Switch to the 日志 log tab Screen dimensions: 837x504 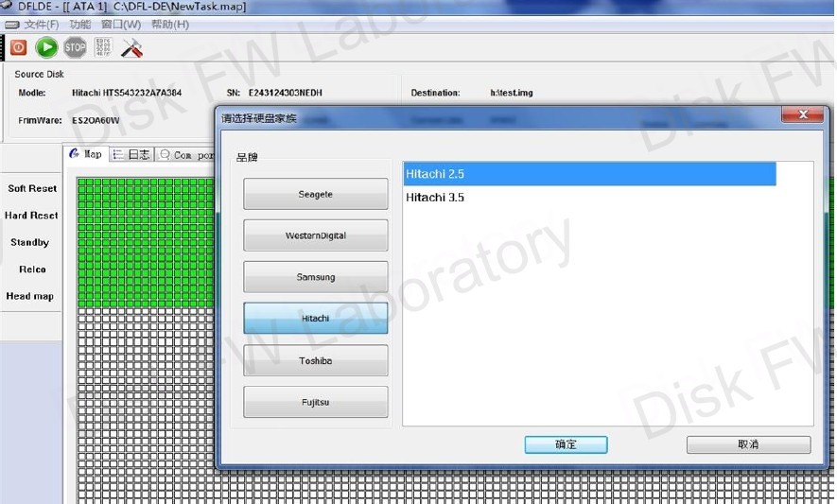[x=131, y=155]
